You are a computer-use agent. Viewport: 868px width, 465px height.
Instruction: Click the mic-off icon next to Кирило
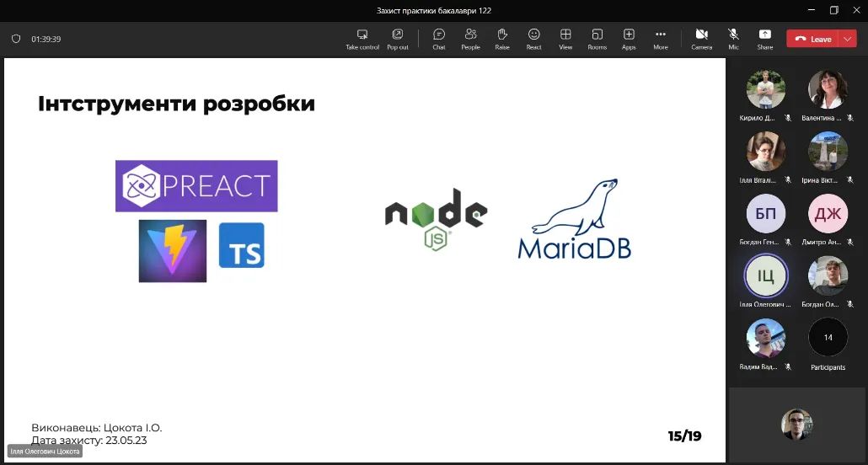tap(788, 118)
